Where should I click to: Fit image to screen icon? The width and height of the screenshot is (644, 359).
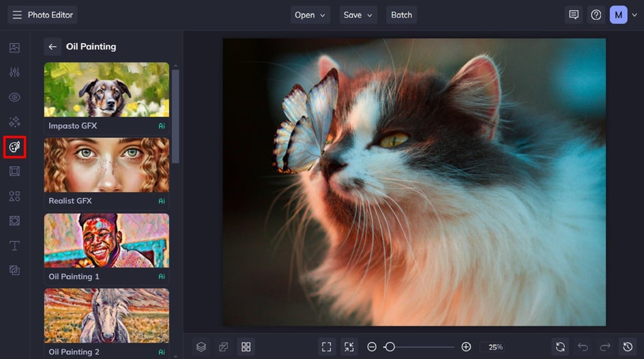pyautogui.click(x=327, y=347)
